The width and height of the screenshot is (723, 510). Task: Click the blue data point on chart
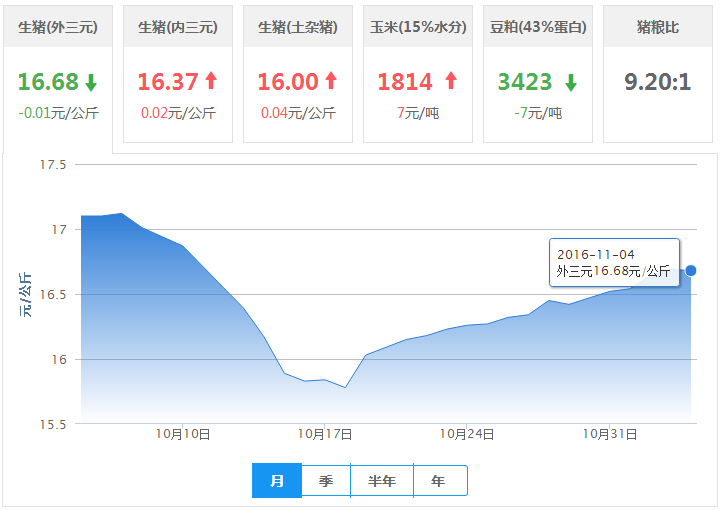click(x=691, y=270)
